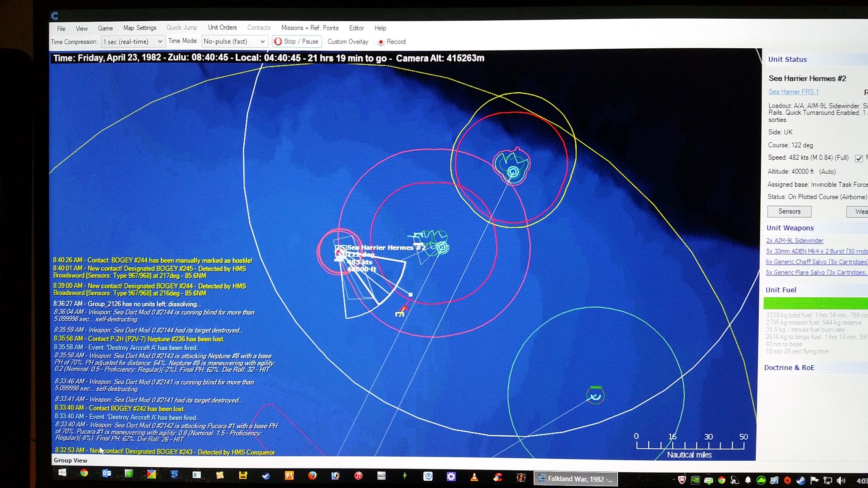Viewport: 868px width, 488px height.
Task: Open the Help menu
Action: 380,28
